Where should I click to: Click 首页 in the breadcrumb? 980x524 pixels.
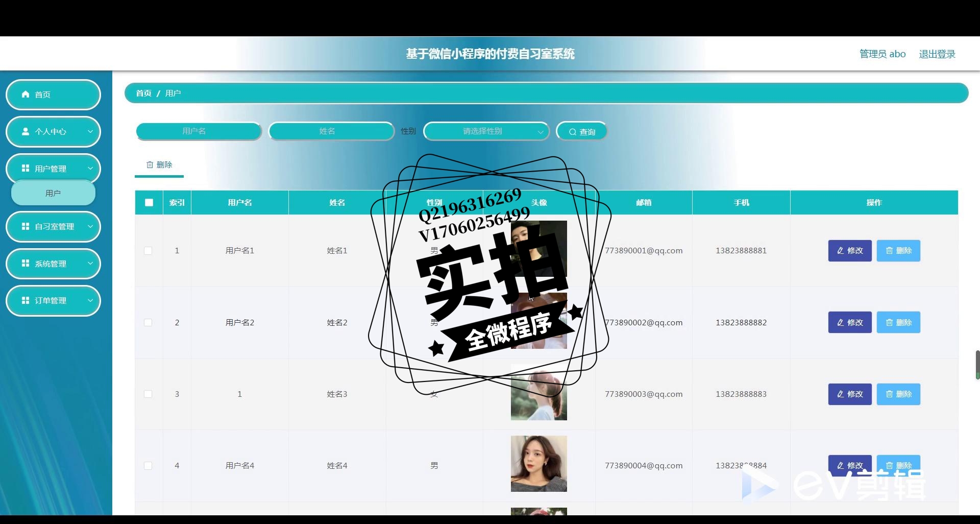click(143, 93)
